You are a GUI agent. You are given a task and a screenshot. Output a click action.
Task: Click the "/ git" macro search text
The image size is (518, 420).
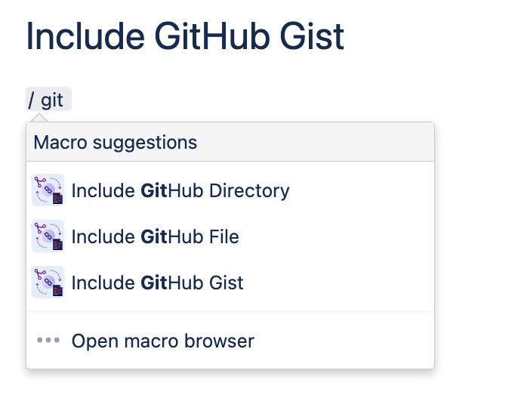[48, 100]
